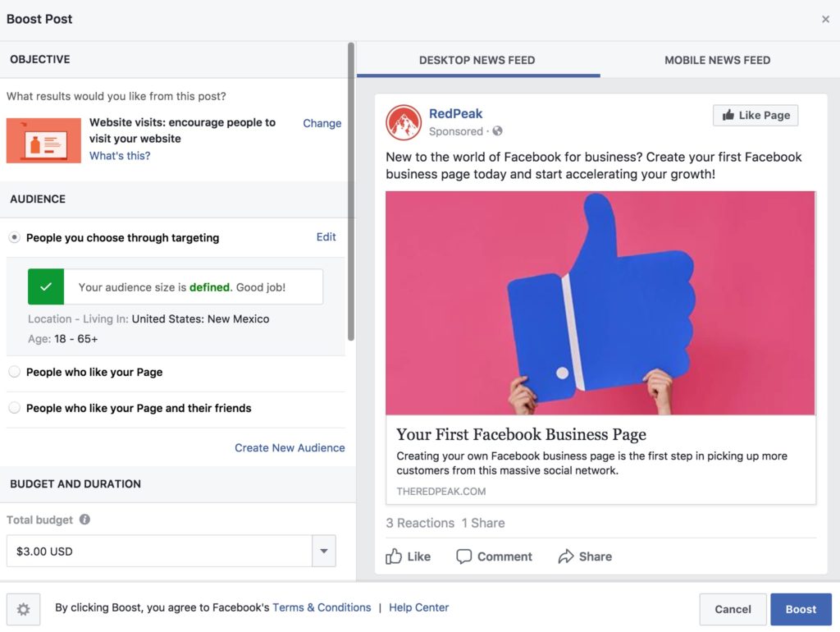Screen dimensions: 840x632
Task: Click the 1 Share count
Action: [x=483, y=523]
